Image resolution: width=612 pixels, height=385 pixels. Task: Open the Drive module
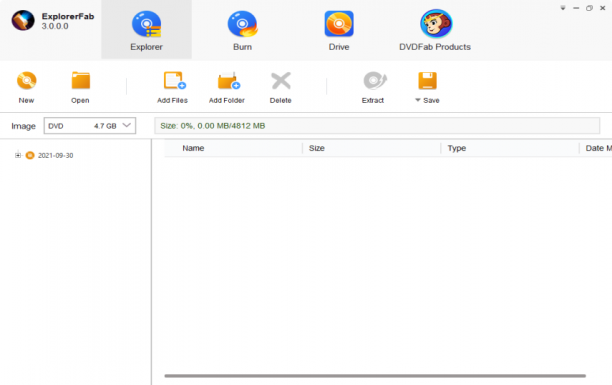pos(339,30)
